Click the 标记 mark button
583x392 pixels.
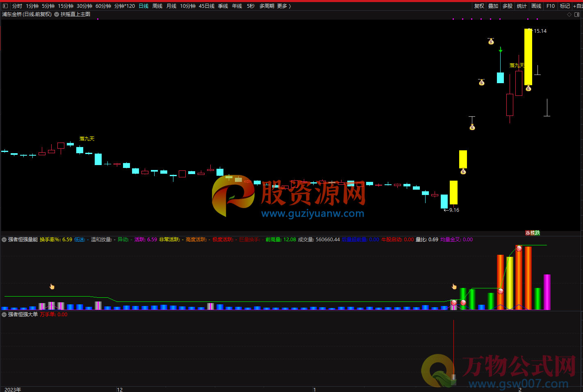pyautogui.click(x=565, y=6)
